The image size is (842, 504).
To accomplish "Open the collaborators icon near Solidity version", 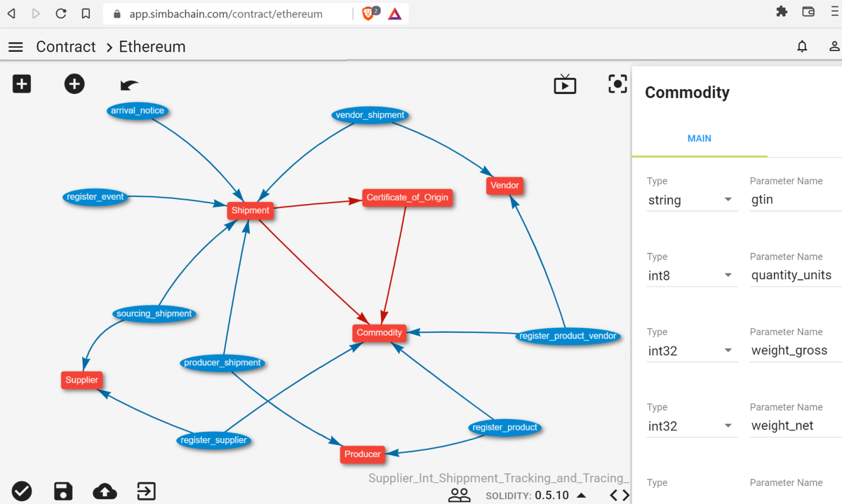I will coord(459,495).
